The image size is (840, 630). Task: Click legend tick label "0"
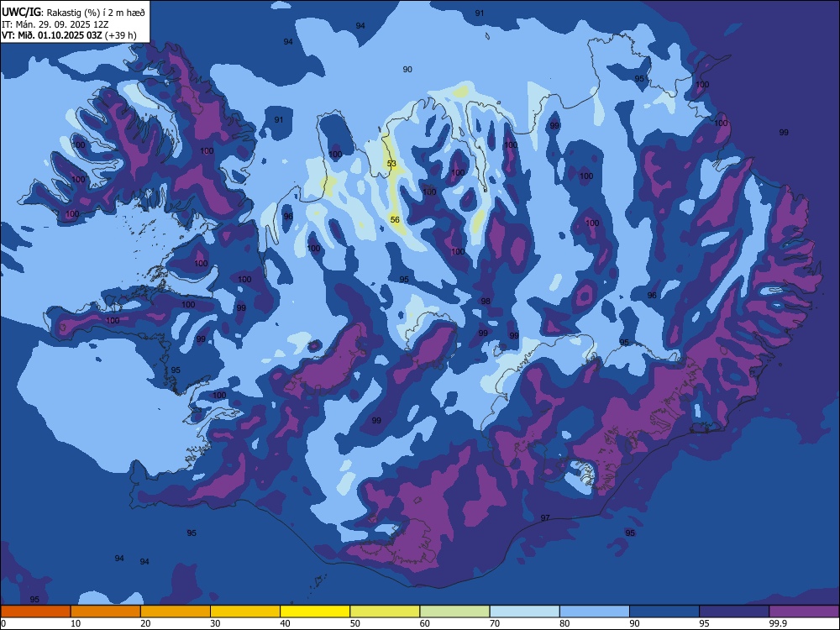click(3, 623)
